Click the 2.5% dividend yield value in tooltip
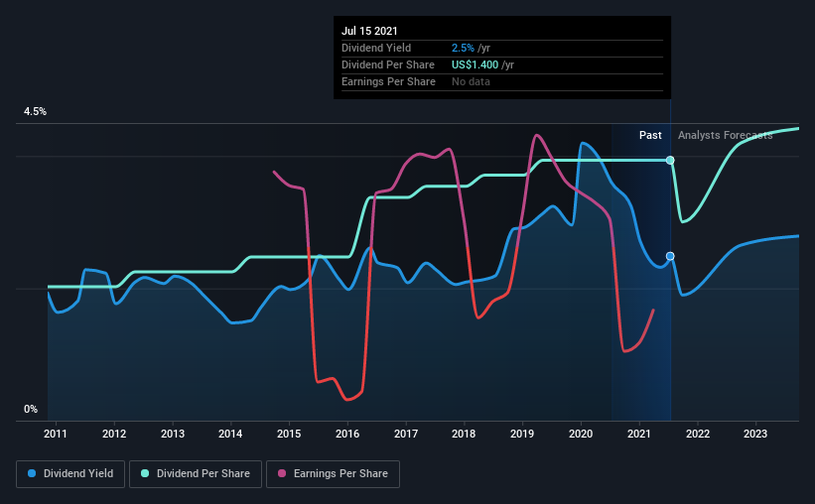Image resolution: width=815 pixels, height=504 pixels. 463,48
